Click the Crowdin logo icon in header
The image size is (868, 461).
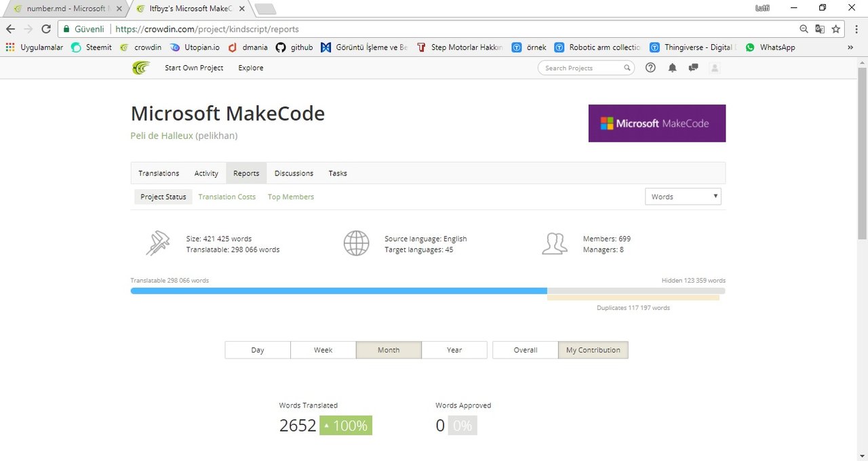click(140, 68)
